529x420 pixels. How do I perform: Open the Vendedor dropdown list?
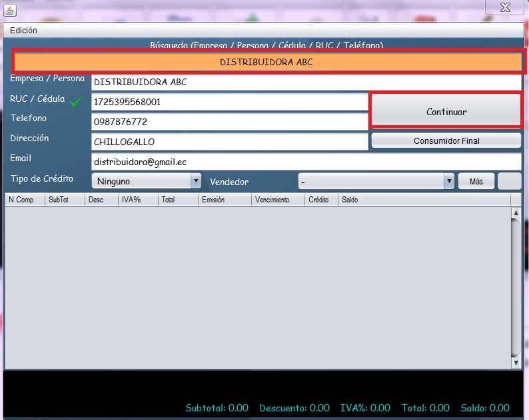[448, 181]
